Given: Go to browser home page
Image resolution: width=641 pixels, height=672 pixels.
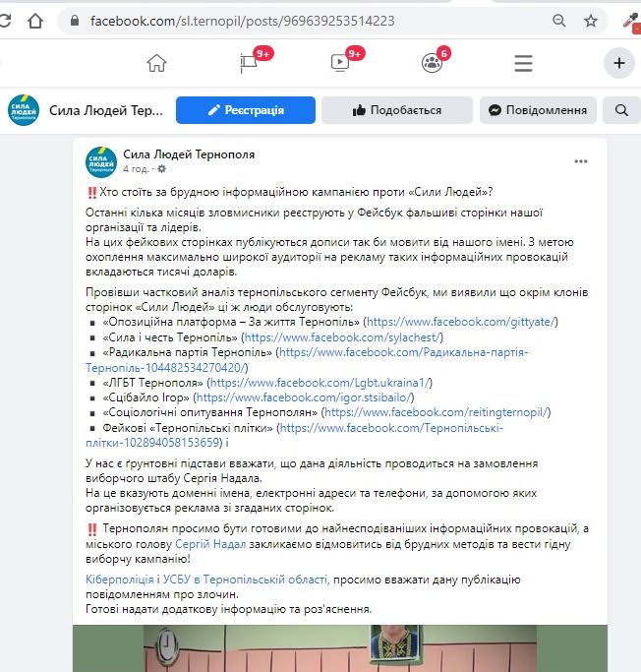Looking at the screenshot, I should tap(35, 21).
